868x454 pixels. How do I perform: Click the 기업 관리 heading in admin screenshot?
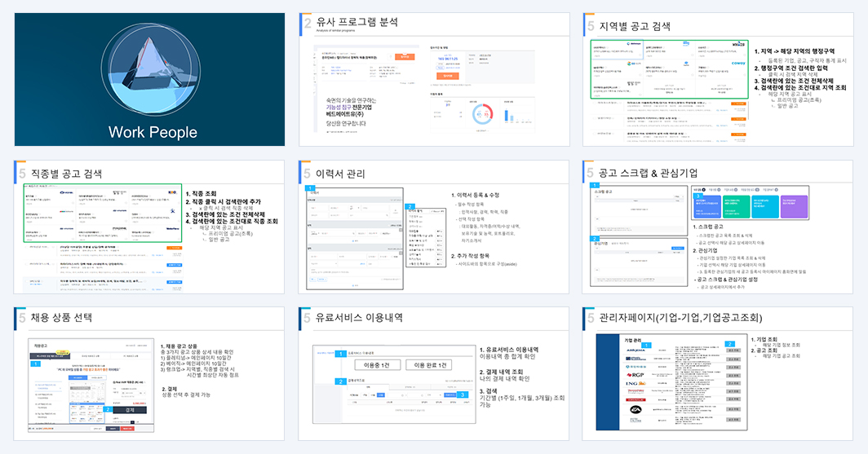pyautogui.click(x=633, y=341)
